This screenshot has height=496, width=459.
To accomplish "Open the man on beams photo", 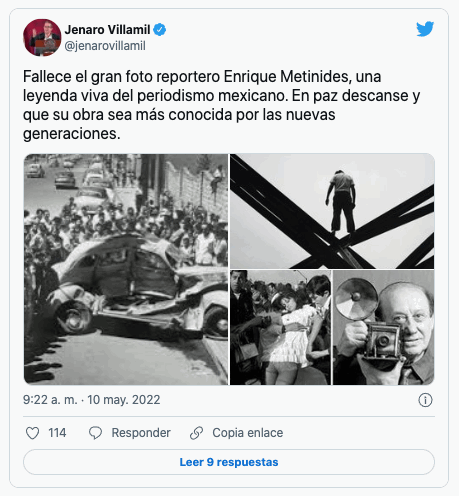I will [332, 211].
